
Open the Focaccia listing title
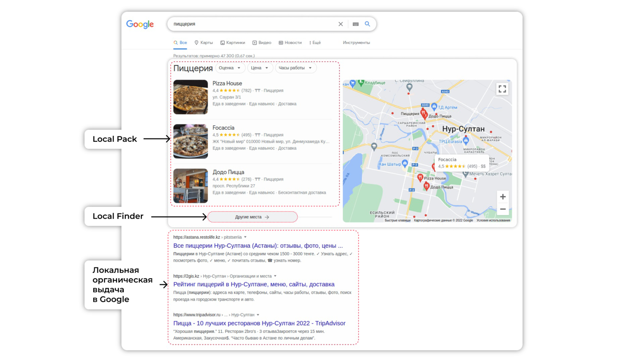click(x=223, y=128)
